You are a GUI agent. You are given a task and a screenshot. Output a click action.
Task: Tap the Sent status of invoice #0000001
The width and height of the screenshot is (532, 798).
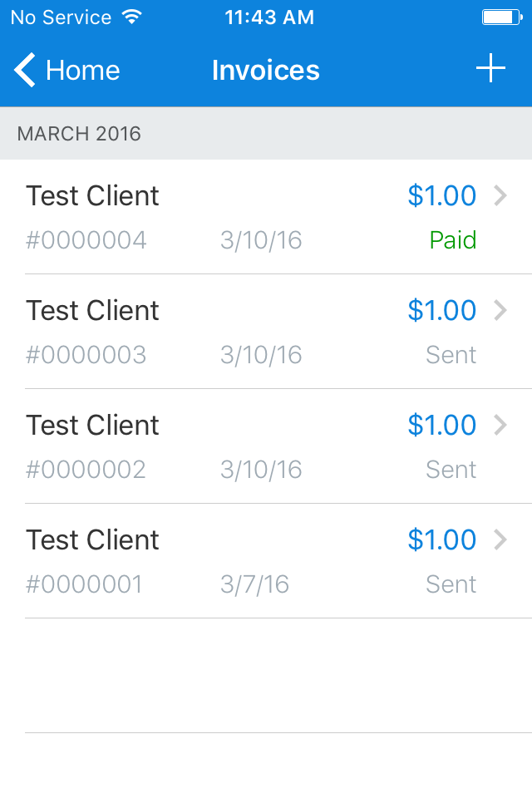point(451,584)
